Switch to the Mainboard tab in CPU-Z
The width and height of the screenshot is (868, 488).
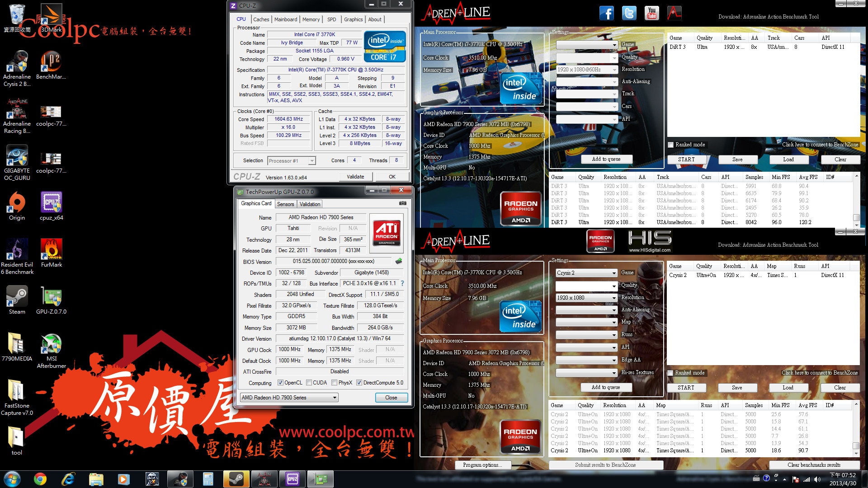[286, 19]
